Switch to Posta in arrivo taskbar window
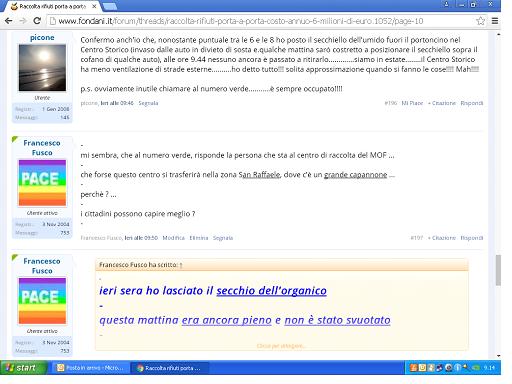 (x=91, y=368)
